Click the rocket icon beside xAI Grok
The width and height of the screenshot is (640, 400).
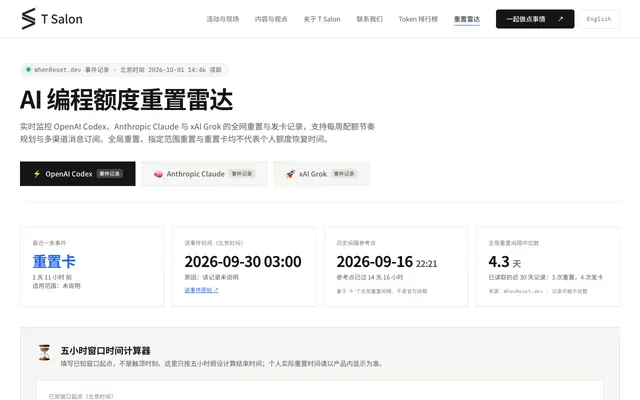(290, 174)
